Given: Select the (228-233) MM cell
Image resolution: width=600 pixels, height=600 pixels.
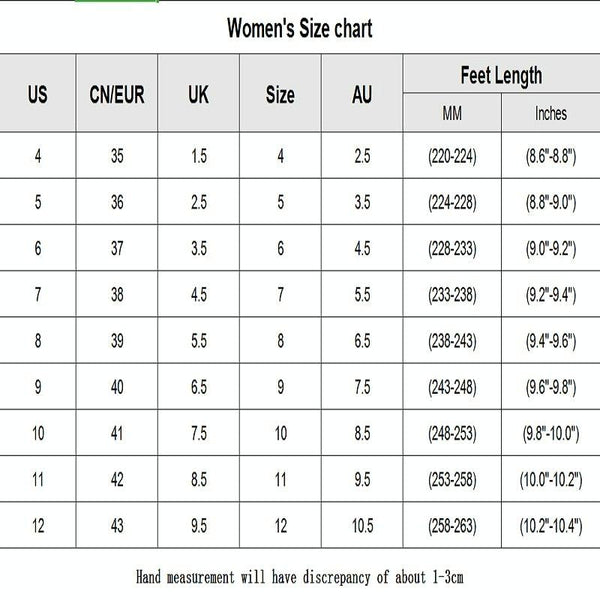Looking at the screenshot, I should [452, 249].
